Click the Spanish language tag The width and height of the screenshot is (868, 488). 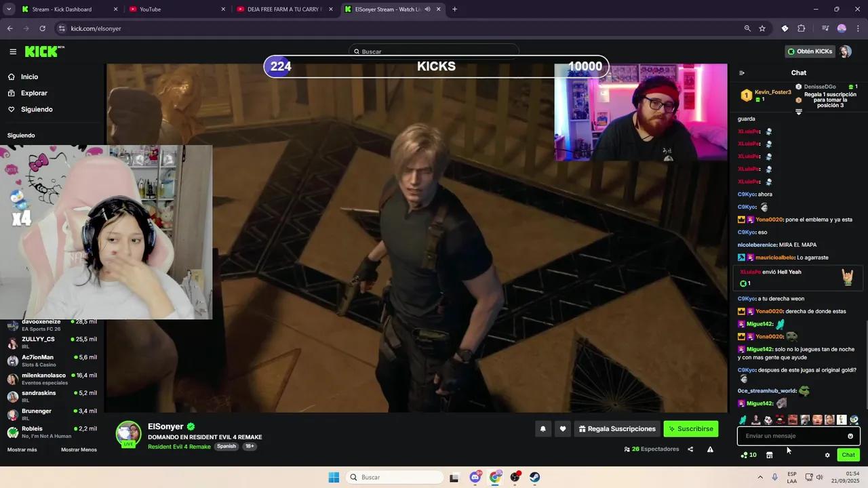tap(226, 447)
